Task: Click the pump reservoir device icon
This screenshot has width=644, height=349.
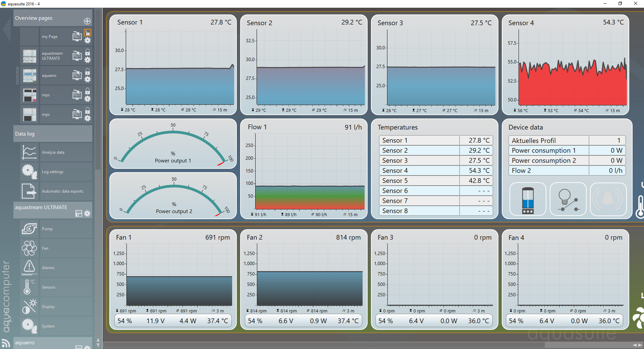Action: click(528, 200)
